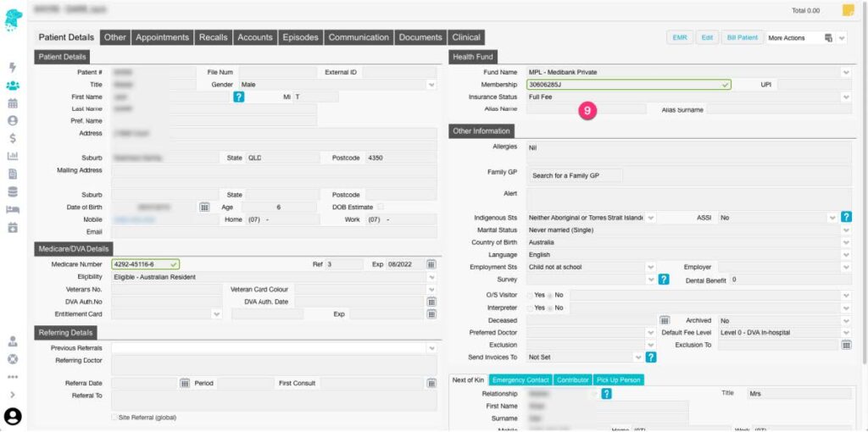Open the document page icon in sidebar
The height and width of the screenshot is (432, 868).
tap(13, 174)
